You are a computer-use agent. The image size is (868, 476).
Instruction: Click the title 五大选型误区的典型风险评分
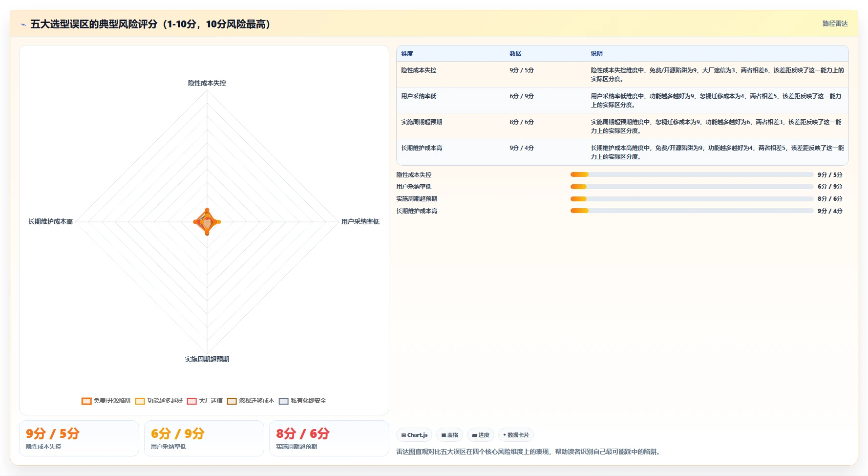[94, 24]
